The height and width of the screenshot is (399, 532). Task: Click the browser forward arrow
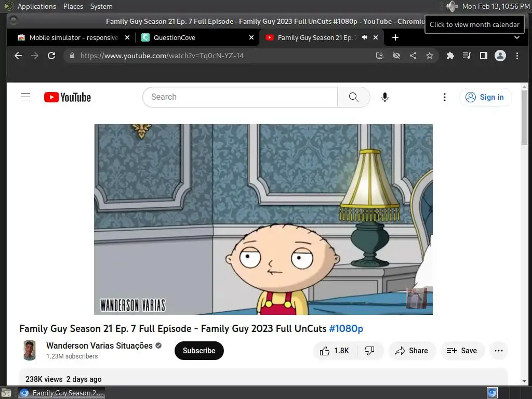35,56
